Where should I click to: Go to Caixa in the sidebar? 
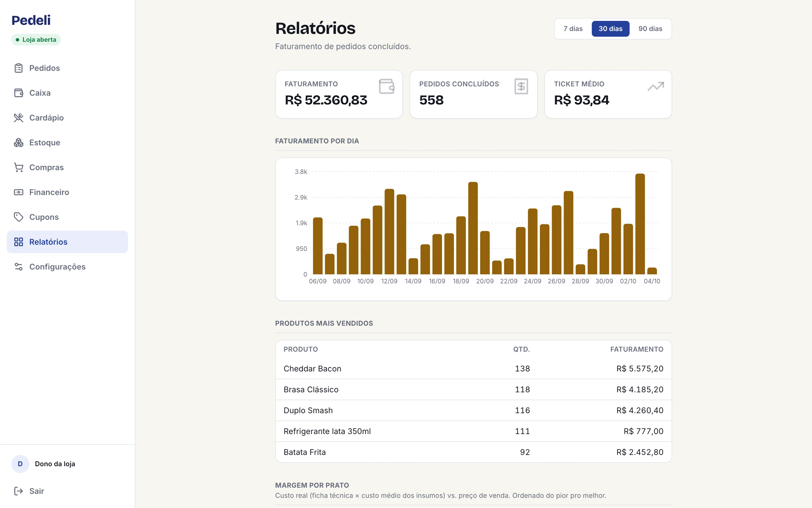[x=67, y=93]
